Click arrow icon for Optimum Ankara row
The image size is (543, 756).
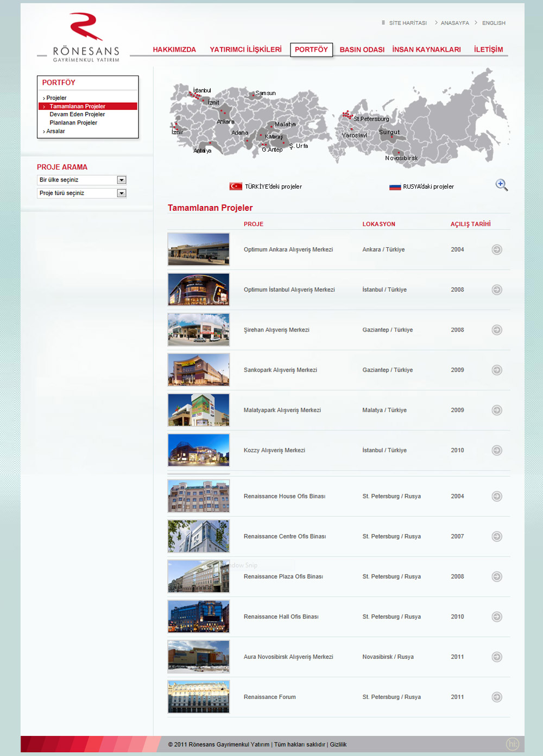pyautogui.click(x=497, y=249)
